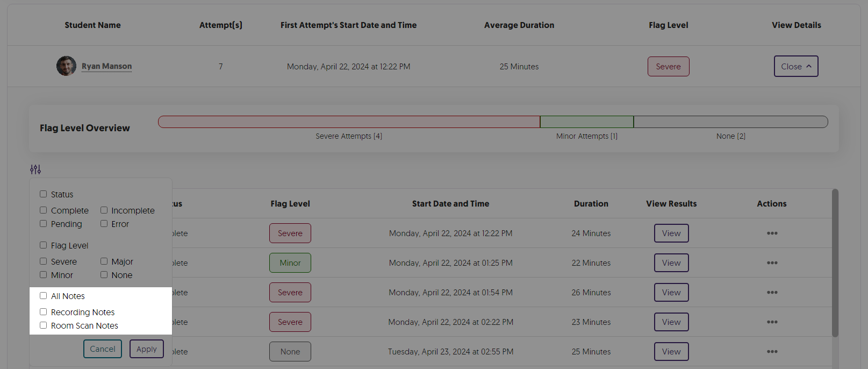Enable the All Notes checkbox
This screenshot has width=868, height=369.
pos(44,296)
